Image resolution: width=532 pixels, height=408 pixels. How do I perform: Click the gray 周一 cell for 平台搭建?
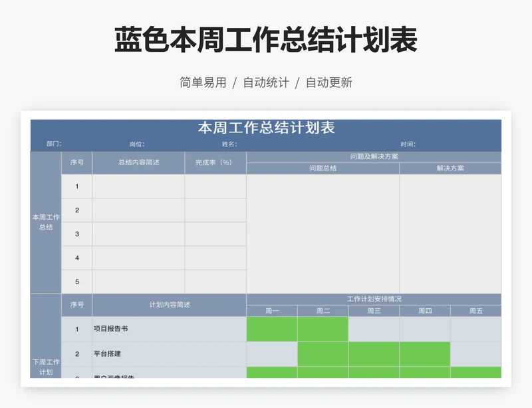pyautogui.click(x=272, y=354)
